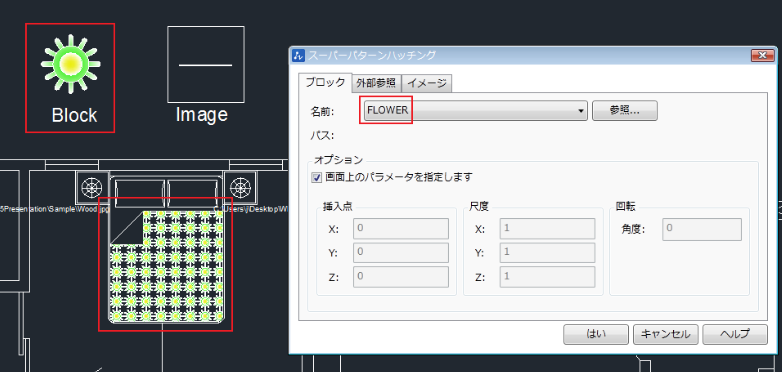Image resolution: width=782 pixels, height=372 pixels.
Task: Click the Block label text
Action: pos(74,116)
